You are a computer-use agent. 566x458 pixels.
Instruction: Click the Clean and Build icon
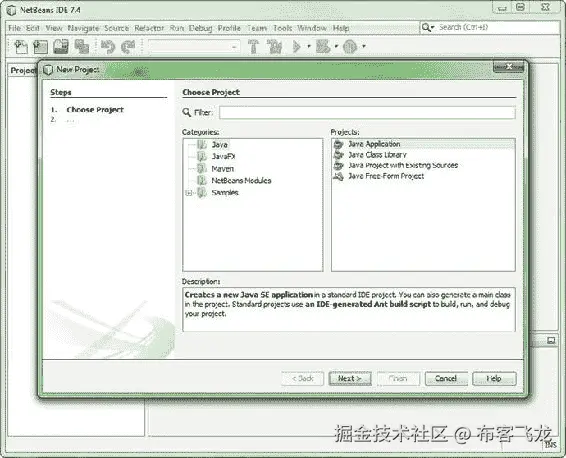(274, 47)
